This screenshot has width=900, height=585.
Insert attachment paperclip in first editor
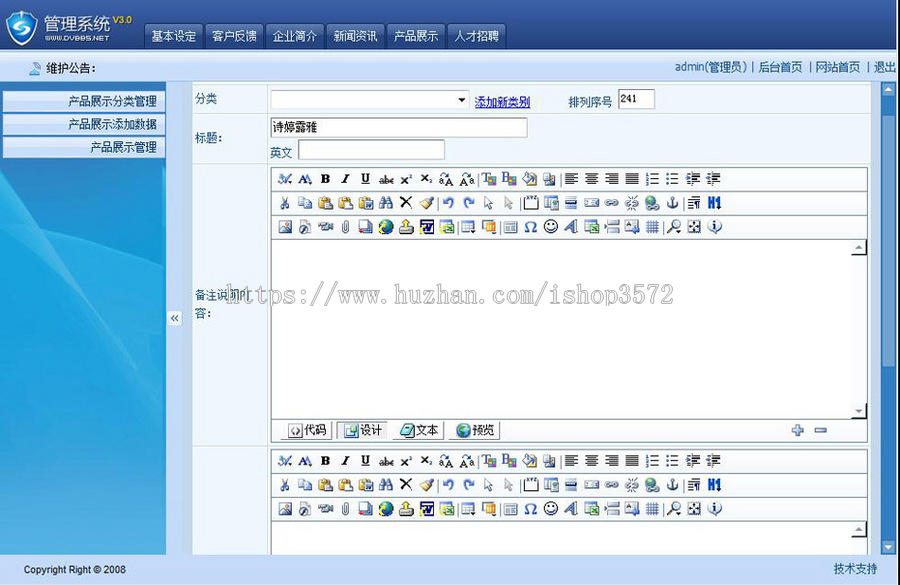tap(345, 227)
